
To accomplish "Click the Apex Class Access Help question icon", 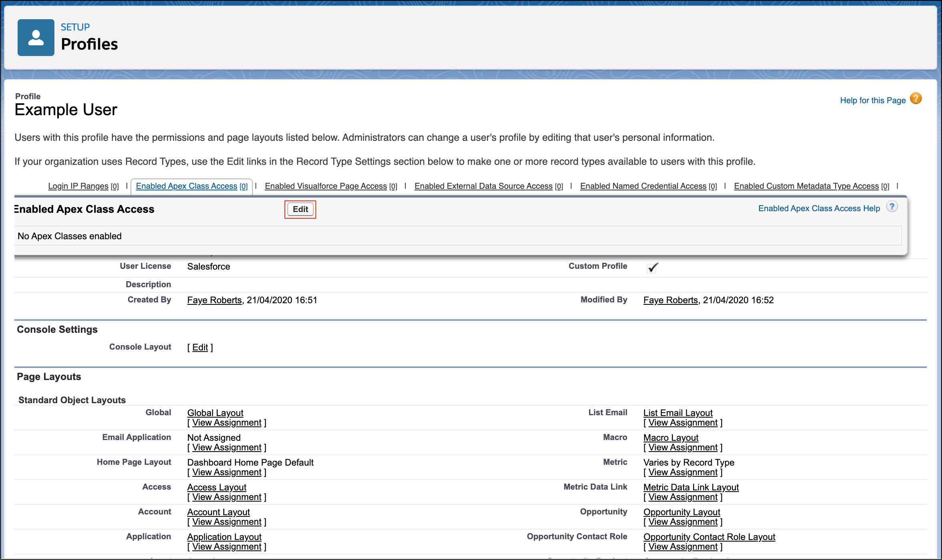I will [x=892, y=207].
